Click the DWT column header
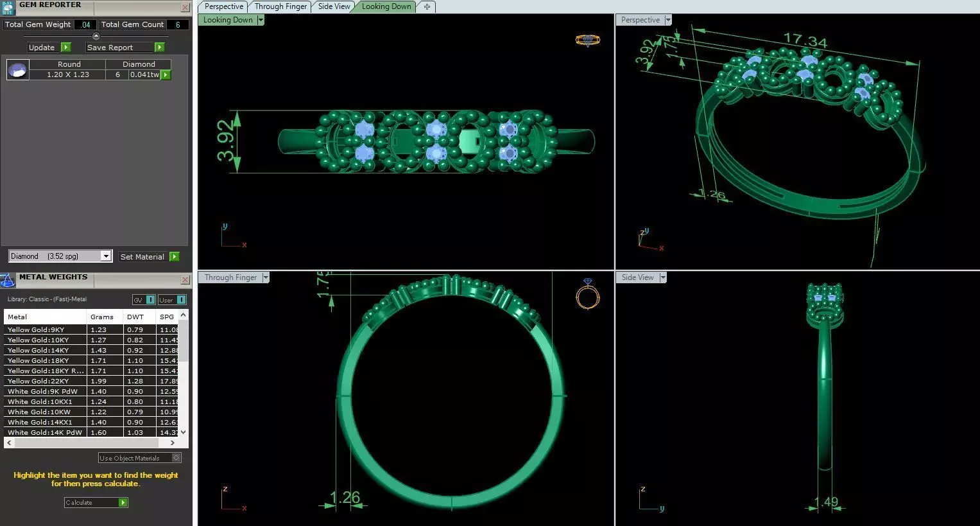The image size is (980, 526). point(139,317)
